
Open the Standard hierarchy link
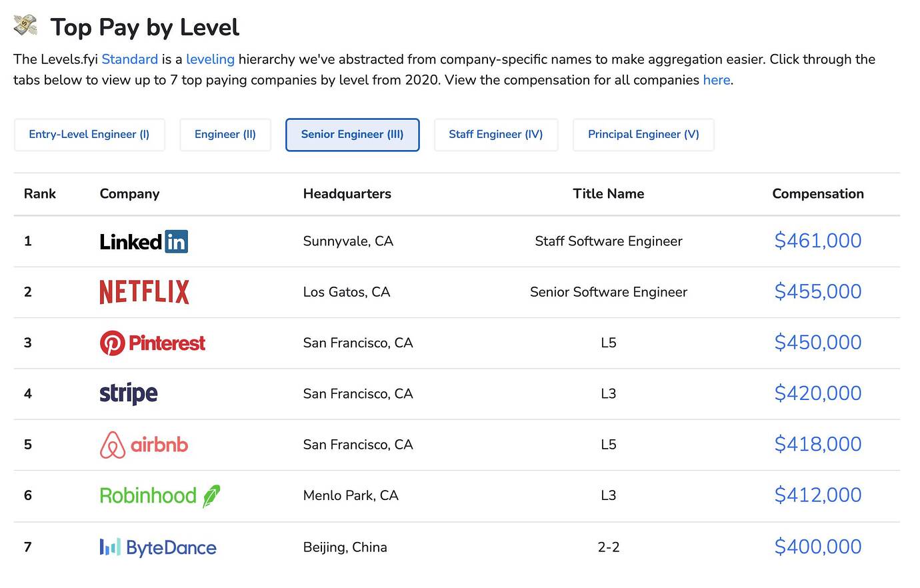[x=129, y=59]
